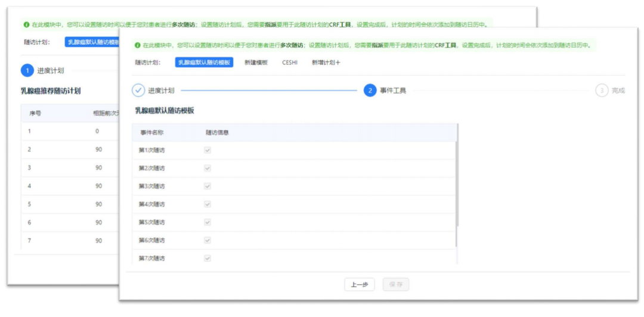The height and width of the screenshot is (317, 644).
Task: Click the step 3 完成 circle icon
Action: 602,91
